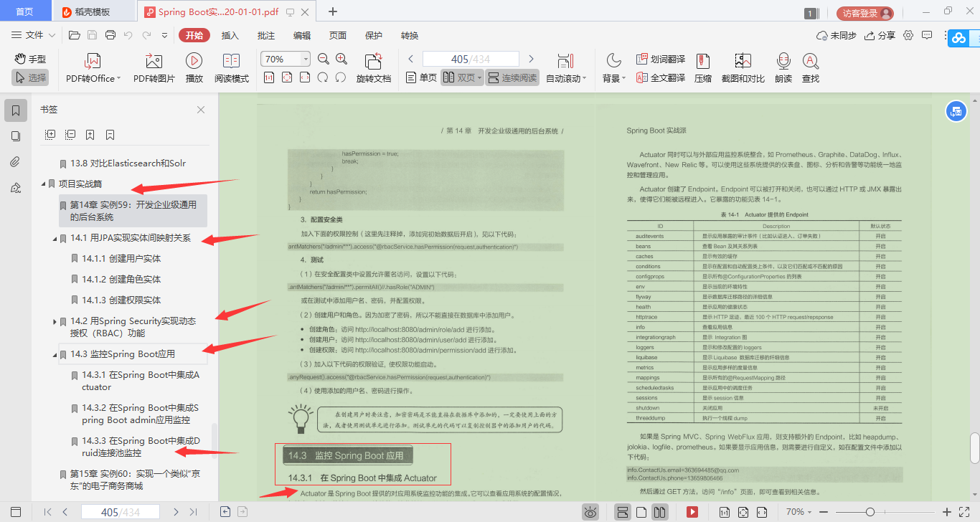The image size is (980, 522).
Task: Collapse all bookmarks icon in 书签 panel
Action: (x=70, y=134)
